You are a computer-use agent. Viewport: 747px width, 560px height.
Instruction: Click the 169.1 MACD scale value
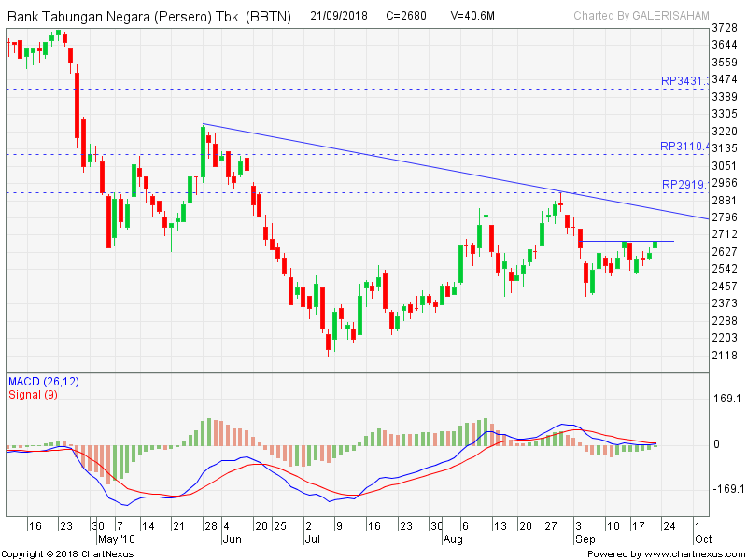(x=726, y=399)
